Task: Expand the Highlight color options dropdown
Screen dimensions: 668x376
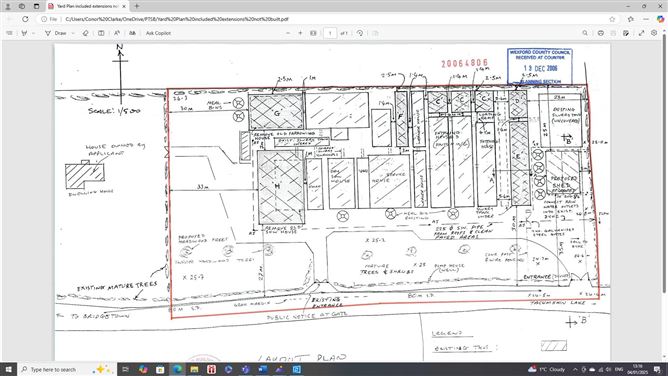Action: pyautogui.click(x=33, y=33)
